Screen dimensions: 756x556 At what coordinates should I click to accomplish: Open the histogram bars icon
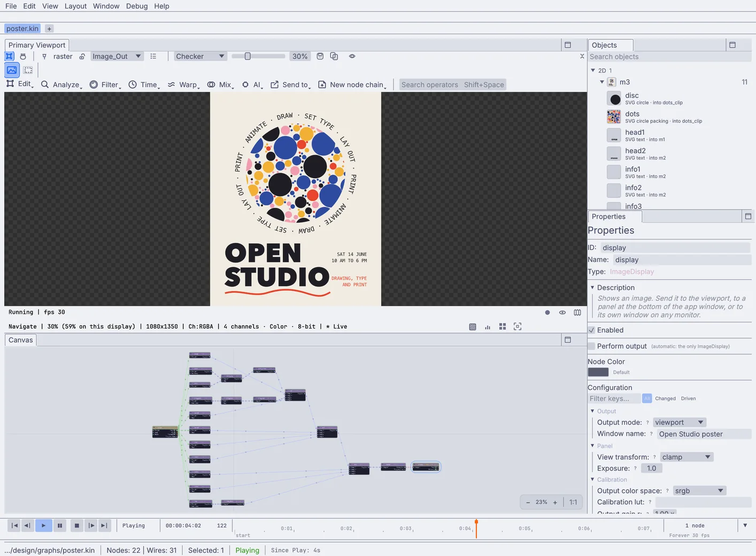488,327
